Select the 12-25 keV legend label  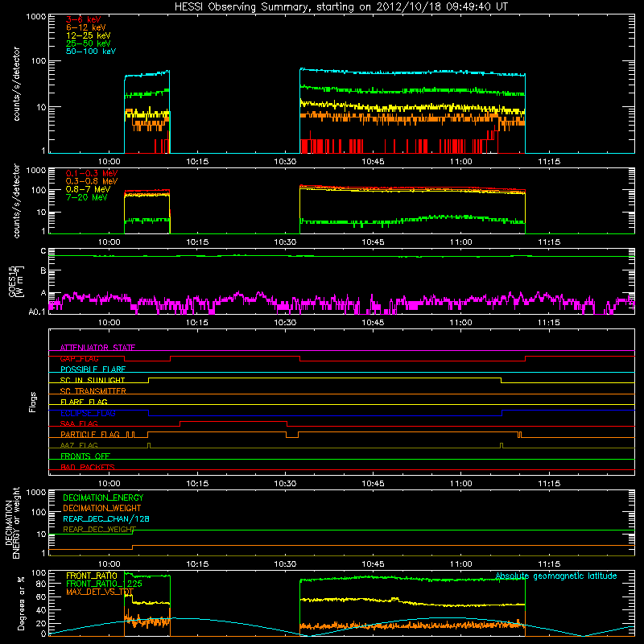[x=89, y=35]
